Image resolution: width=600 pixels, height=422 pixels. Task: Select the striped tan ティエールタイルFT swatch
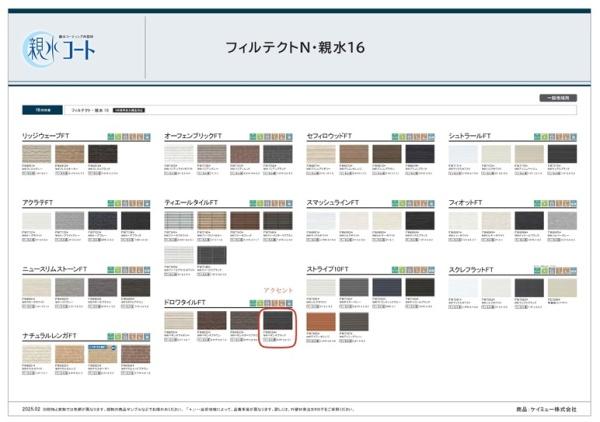(x=212, y=221)
